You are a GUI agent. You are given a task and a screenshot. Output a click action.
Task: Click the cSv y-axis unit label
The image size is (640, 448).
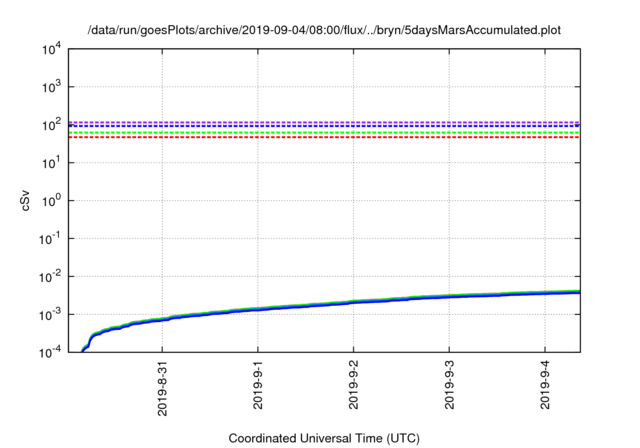click(25, 200)
